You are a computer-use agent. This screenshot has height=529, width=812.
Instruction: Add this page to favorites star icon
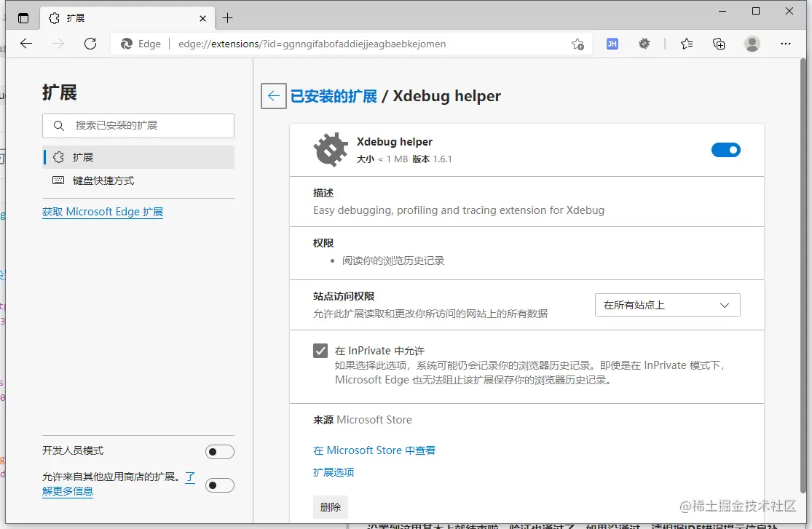click(578, 44)
